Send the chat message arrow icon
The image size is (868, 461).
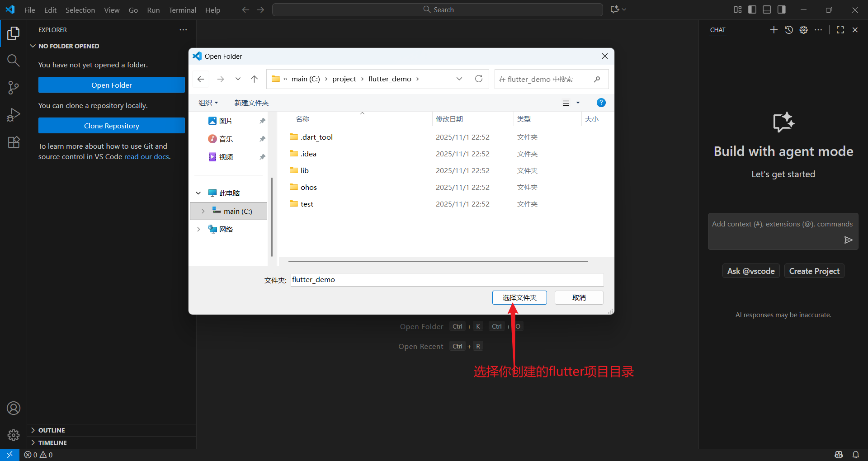tap(849, 240)
